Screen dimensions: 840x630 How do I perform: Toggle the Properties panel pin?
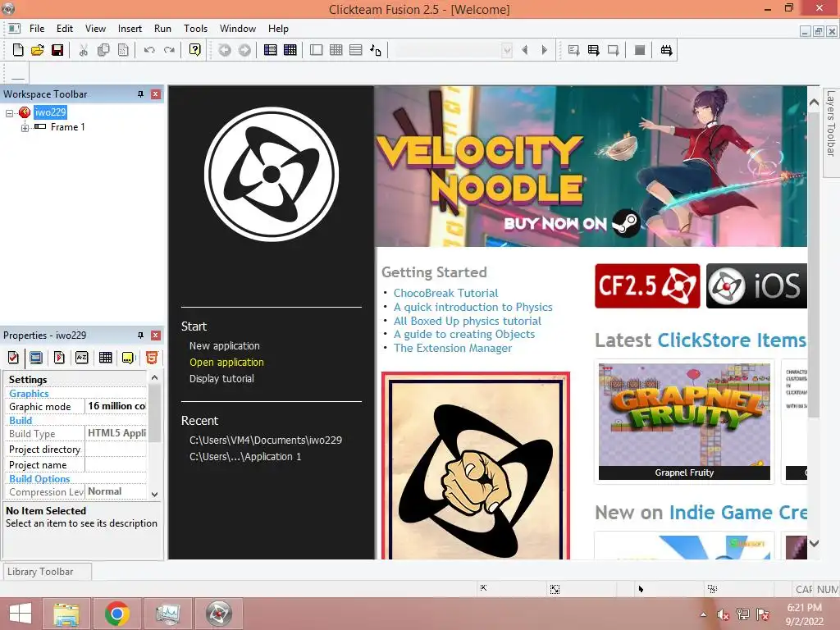(140, 336)
